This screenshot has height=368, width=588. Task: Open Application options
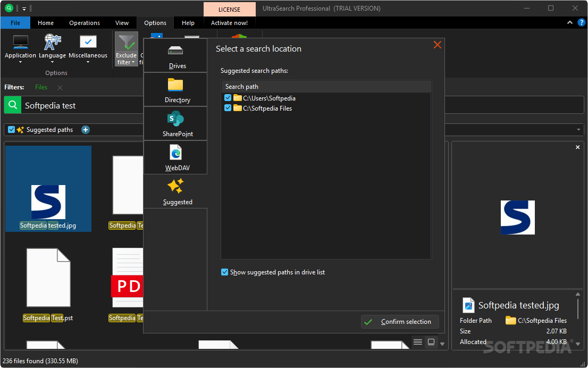pyautogui.click(x=20, y=48)
